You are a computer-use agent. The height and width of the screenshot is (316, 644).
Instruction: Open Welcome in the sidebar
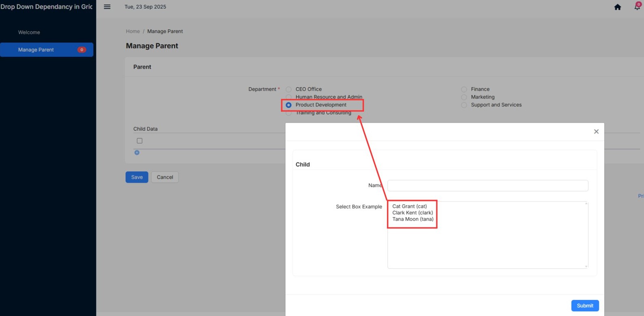pyautogui.click(x=29, y=32)
